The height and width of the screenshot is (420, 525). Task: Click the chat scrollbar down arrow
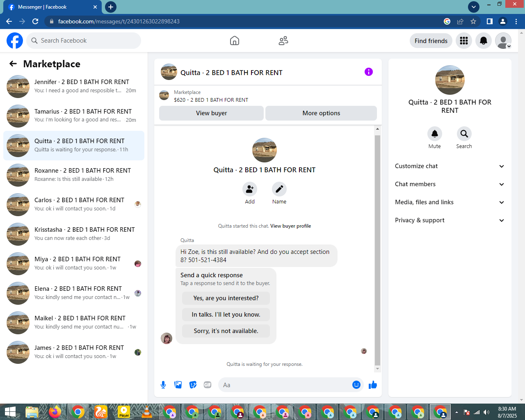tap(377, 369)
